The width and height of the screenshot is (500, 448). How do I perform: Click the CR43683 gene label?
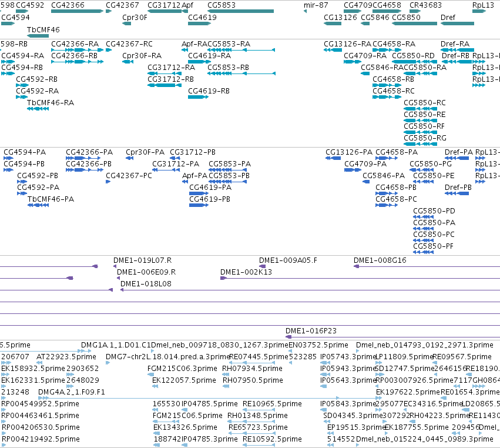(425, 5)
